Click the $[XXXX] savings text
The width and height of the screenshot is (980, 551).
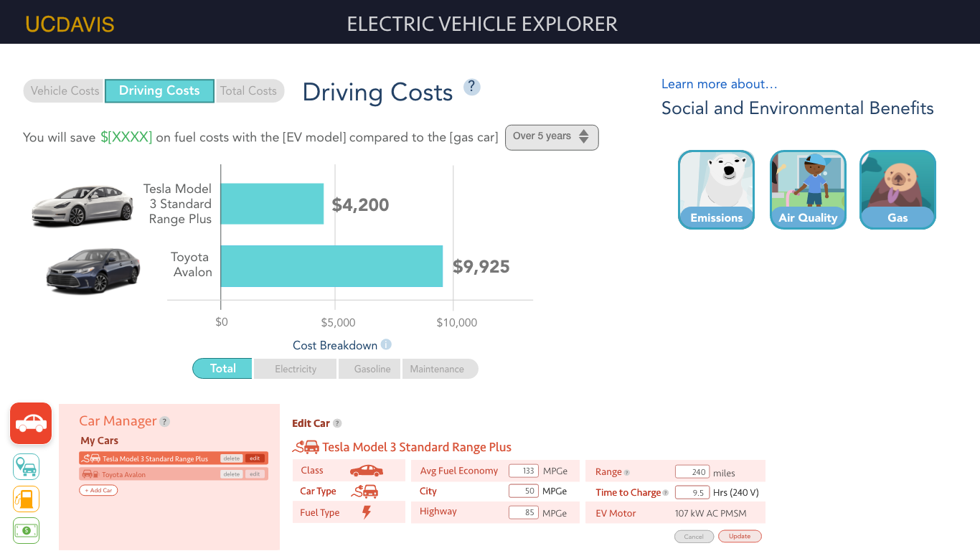coord(126,137)
